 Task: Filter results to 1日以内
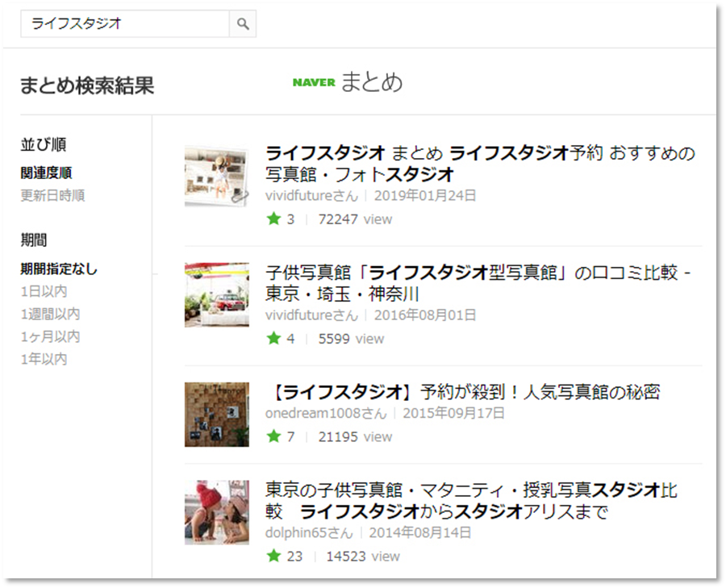coord(44,291)
